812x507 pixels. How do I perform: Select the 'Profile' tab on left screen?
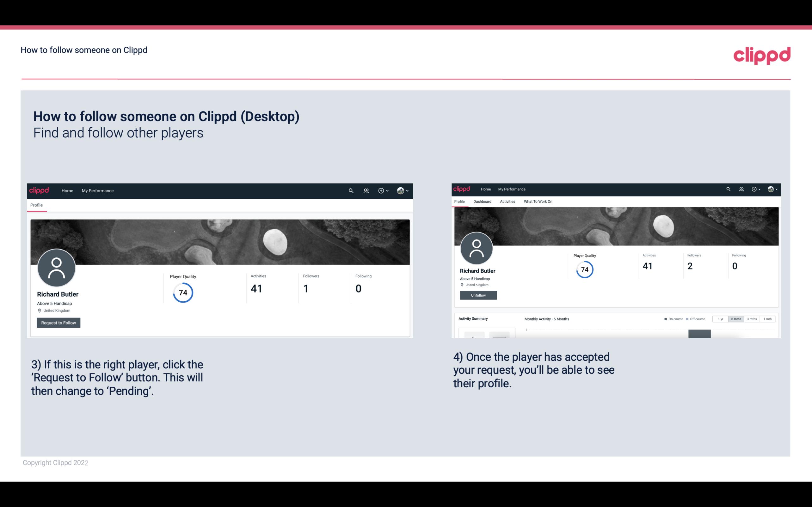36,204
